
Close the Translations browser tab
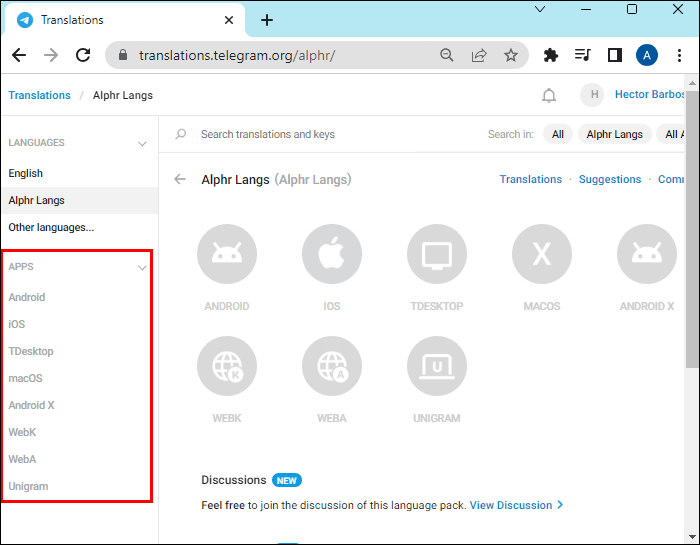tap(229, 20)
